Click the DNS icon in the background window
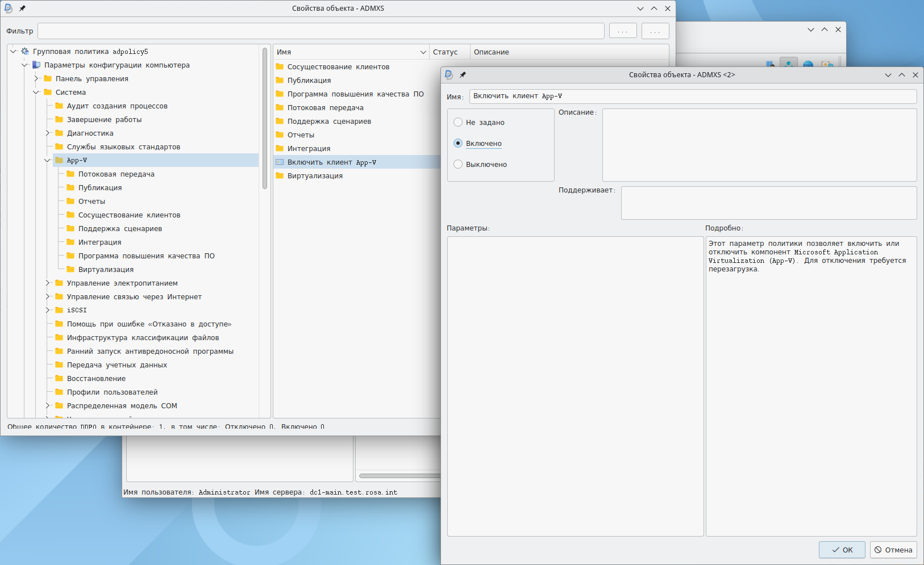Screen dimensions: 924x565 click(808, 64)
